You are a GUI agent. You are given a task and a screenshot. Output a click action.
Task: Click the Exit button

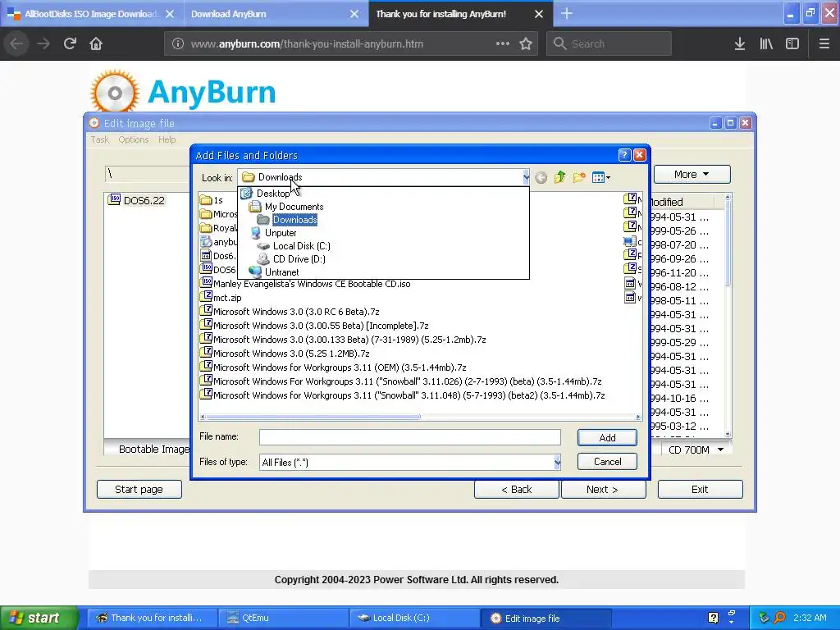(x=700, y=490)
